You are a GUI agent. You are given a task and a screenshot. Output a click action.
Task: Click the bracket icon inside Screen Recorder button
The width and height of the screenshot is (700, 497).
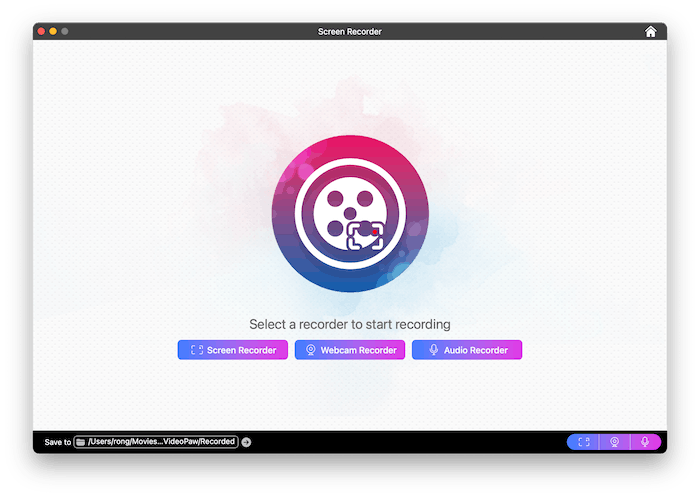[197, 350]
